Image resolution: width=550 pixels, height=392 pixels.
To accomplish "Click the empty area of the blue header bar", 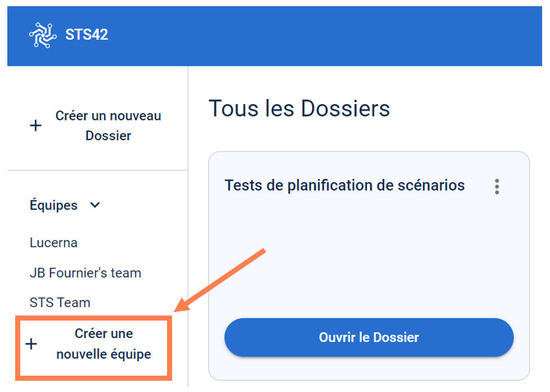I will 337,35.
